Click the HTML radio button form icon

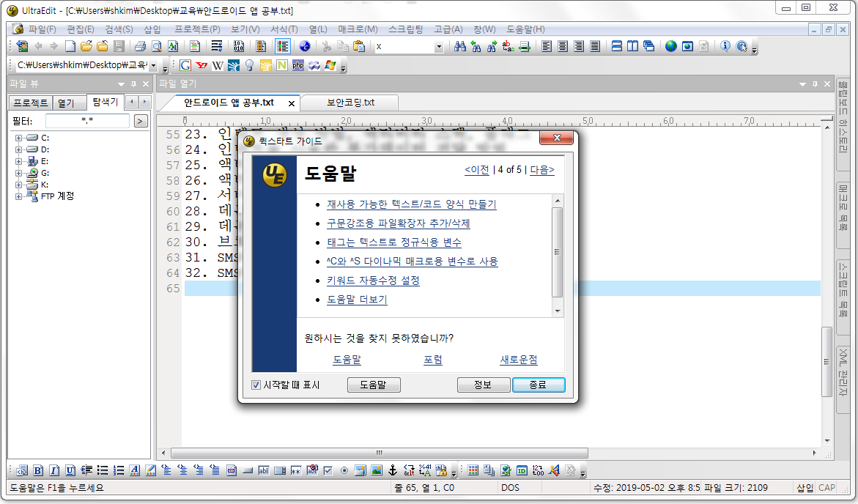[x=344, y=470]
